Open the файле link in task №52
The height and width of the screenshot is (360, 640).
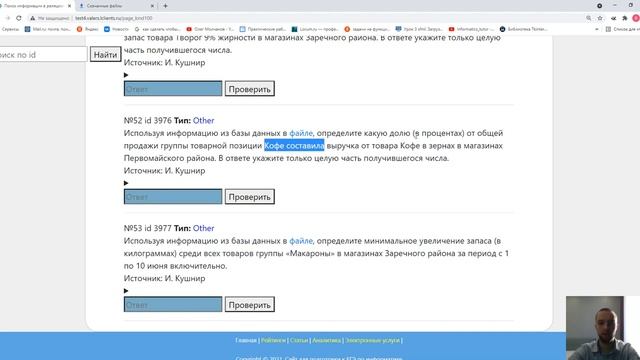tap(301, 133)
